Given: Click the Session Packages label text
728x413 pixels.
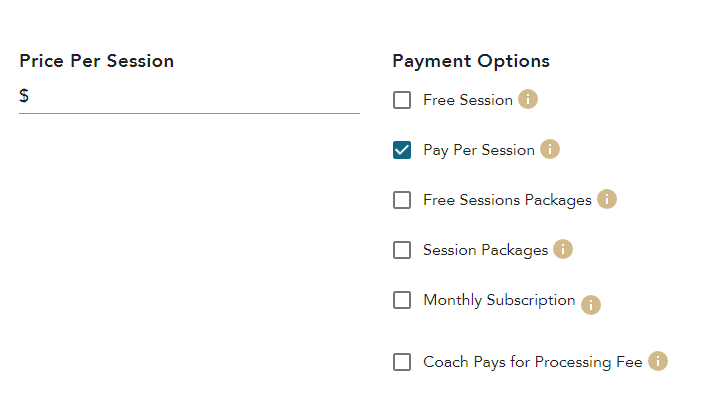Looking at the screenshot, I should point(485,250).
